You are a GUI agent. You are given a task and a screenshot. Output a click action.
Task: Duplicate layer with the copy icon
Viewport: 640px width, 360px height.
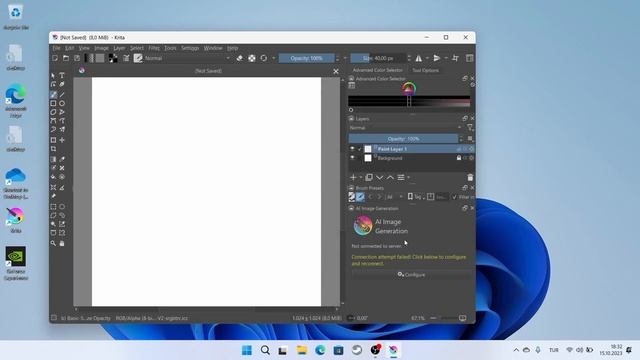click(369, 177)
